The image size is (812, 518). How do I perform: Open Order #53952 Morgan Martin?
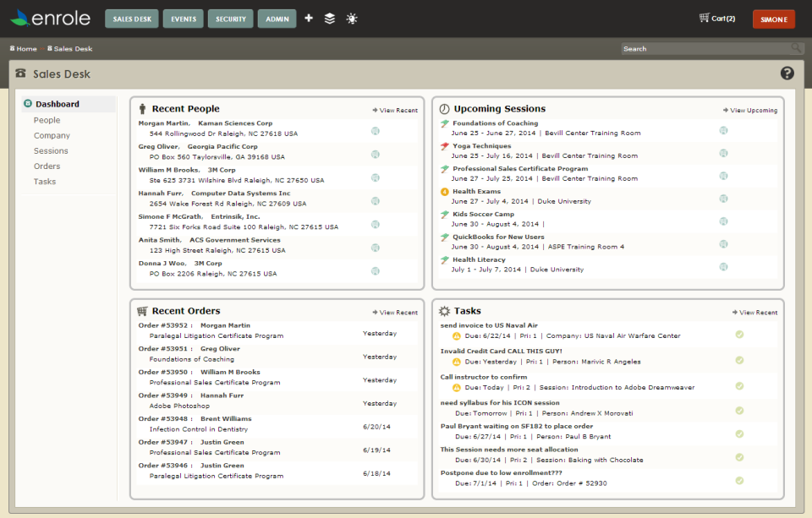(195, 325)
